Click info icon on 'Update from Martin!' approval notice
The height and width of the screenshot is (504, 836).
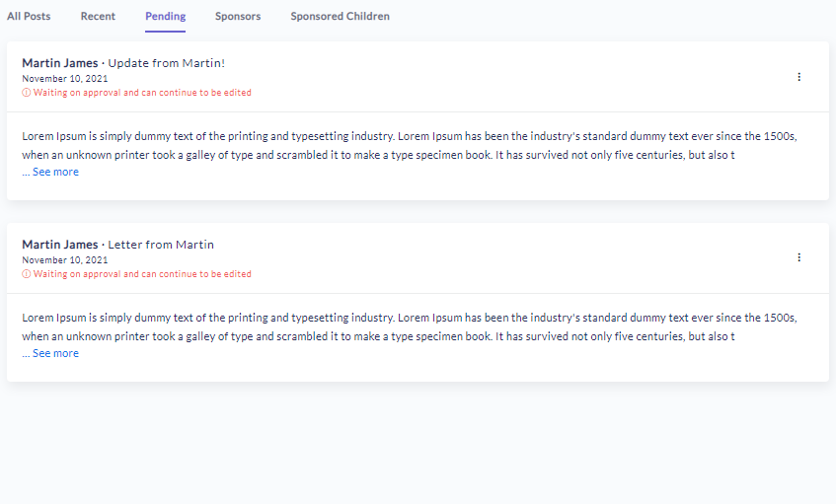point(26,93)
